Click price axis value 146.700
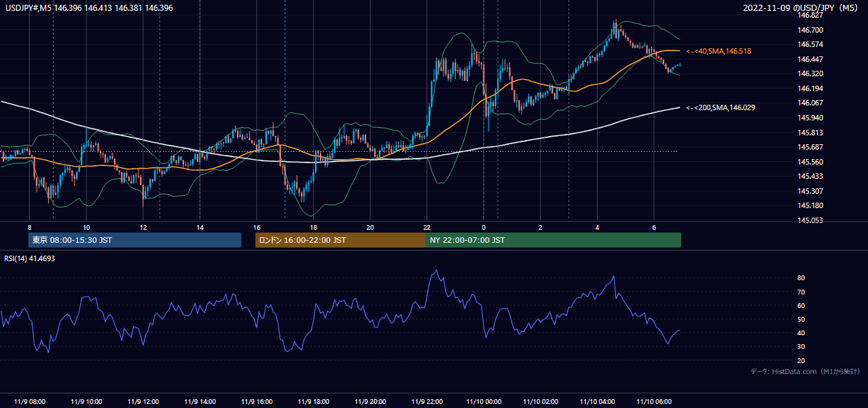 click(811, 30)
